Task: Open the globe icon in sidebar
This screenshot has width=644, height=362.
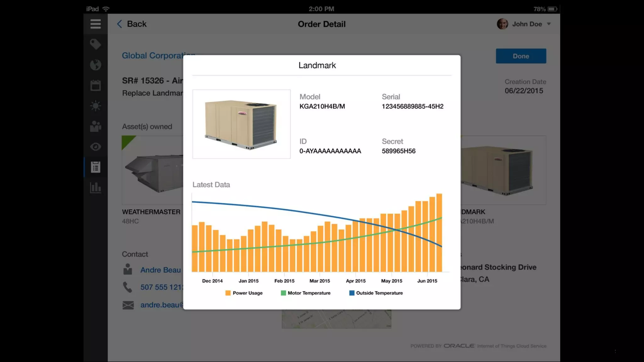Action: click(x=95, y=65)
